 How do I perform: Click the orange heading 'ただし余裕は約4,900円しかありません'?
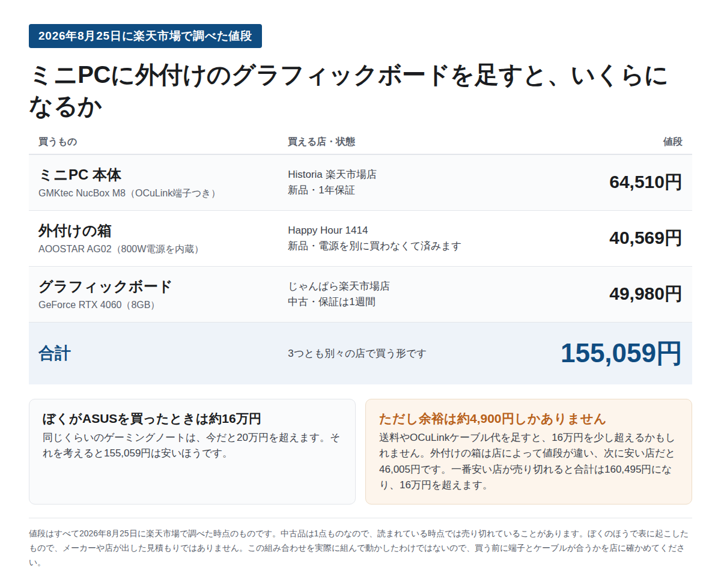[x=493, y=419]
